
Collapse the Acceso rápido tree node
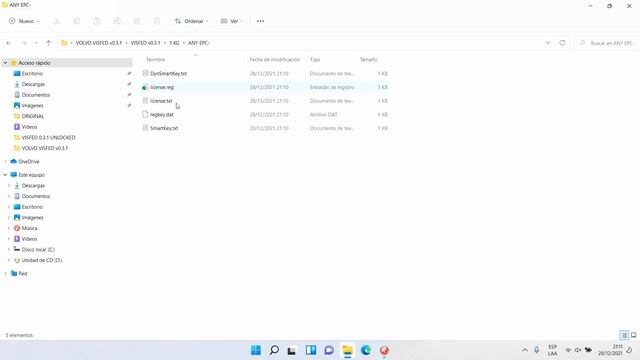pyautogui.click(x=5, y=63)
